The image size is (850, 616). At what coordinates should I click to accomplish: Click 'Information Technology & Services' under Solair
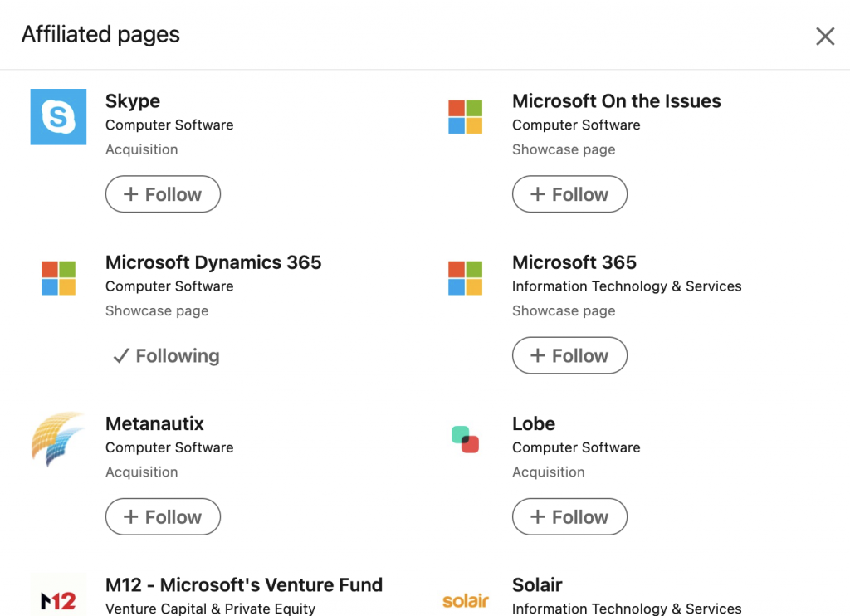click(627, 609)
